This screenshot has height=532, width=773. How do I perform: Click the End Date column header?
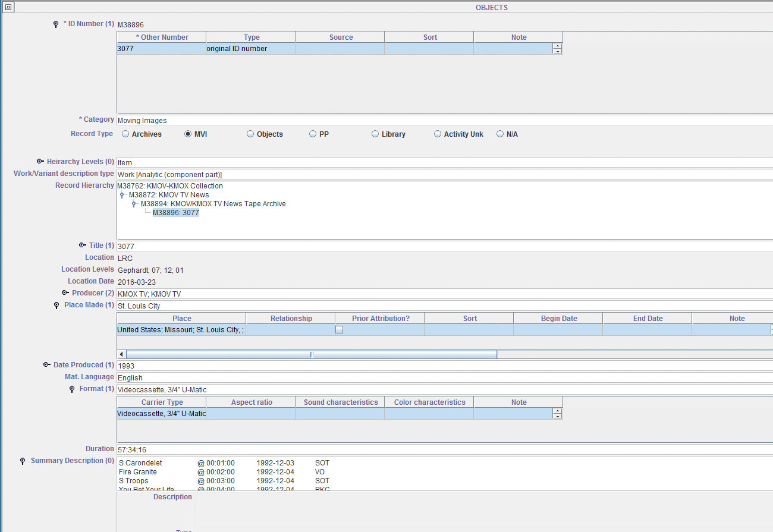click(x=648, y=319)
